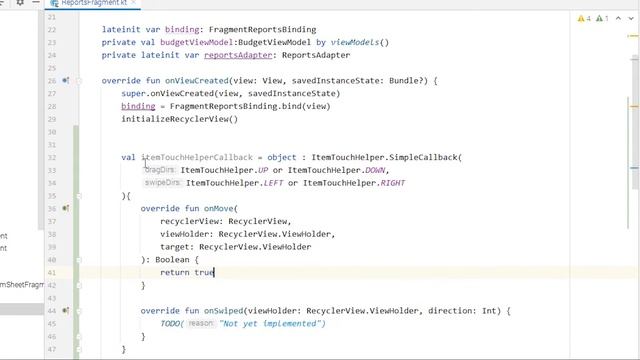
Task: Click the super.onViewCreated call on line 27
Action: click(x=230, y=93)
